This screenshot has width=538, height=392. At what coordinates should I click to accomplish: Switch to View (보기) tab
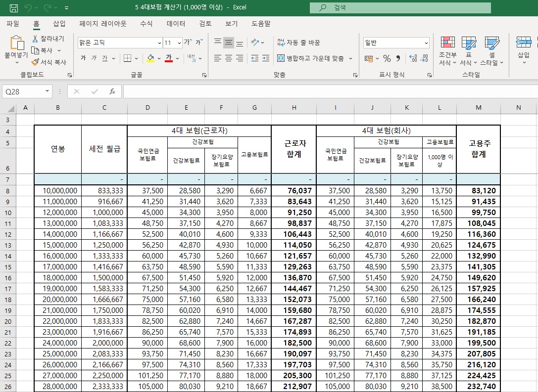click(x=231, y=24)
